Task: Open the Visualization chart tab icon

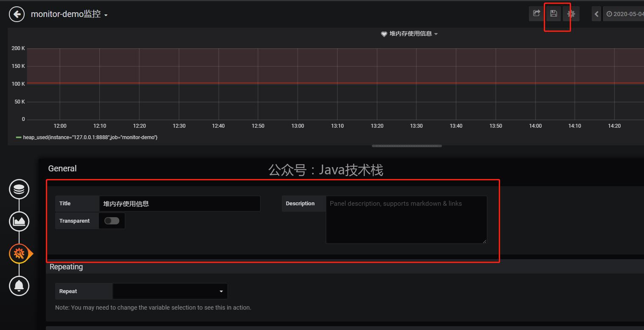Action: tap(19, 221)
